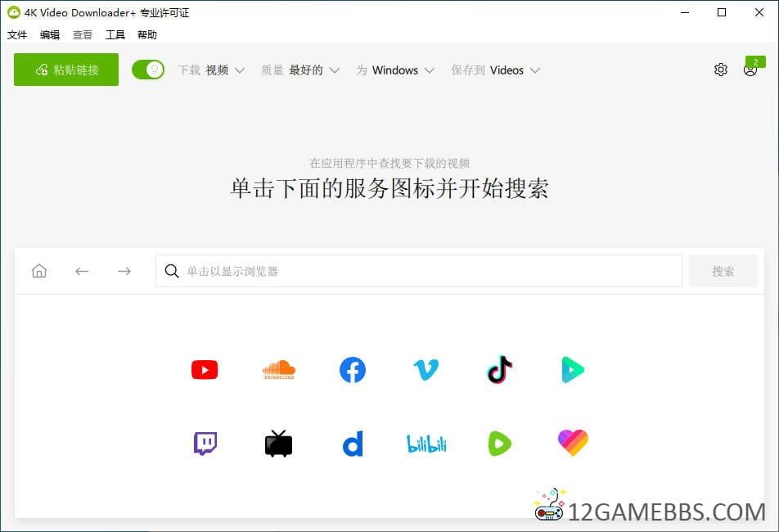This screenshot has height=532, width=779.
Task: Open the 文件 menu
Action: pos(17,35)
